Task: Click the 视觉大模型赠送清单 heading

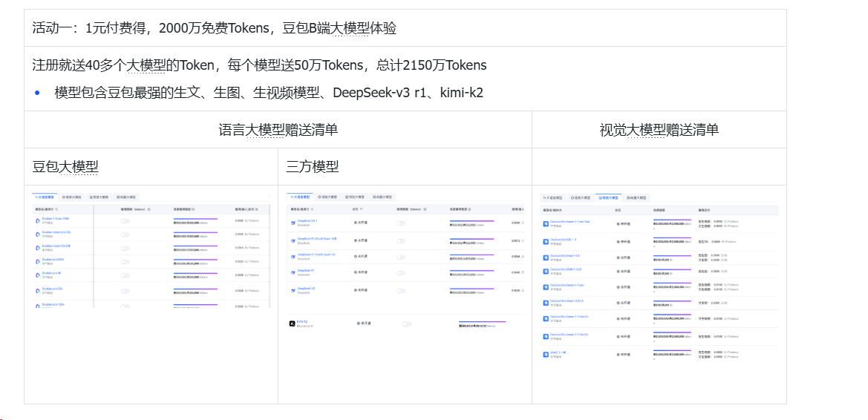Action: [x=659, y=130]
